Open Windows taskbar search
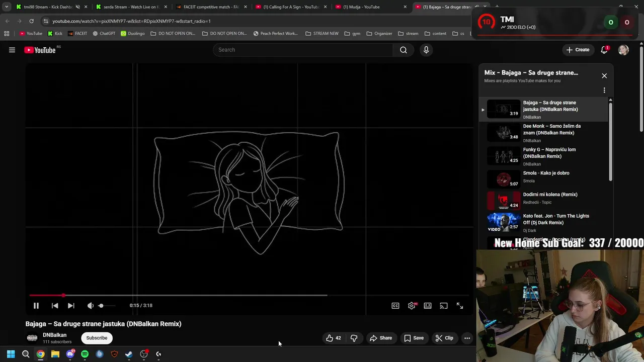644x362 pixels. pyautogui.click(x=26, y=354)
